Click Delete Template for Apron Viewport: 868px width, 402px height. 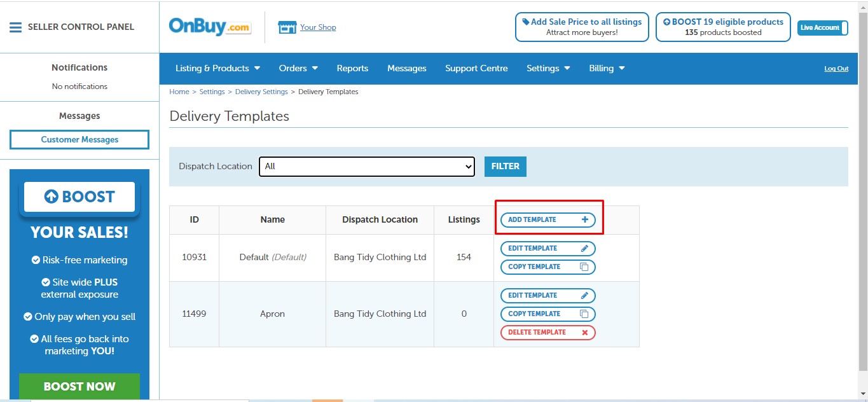tap(548, 333)
